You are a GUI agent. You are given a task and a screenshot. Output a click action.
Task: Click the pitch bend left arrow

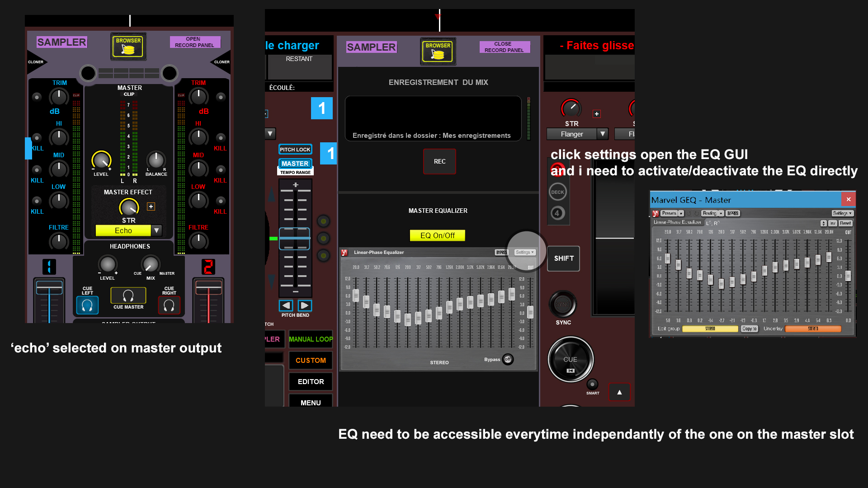coord(286,305)
